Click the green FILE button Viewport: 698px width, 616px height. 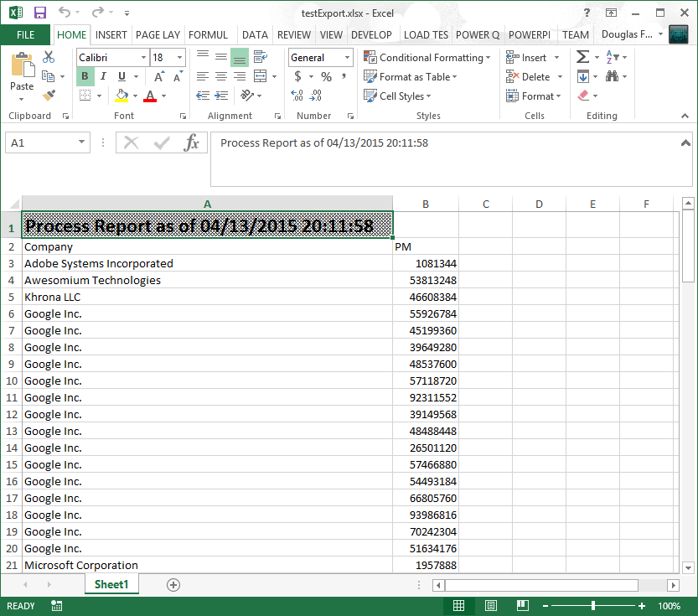click(26, 34)
